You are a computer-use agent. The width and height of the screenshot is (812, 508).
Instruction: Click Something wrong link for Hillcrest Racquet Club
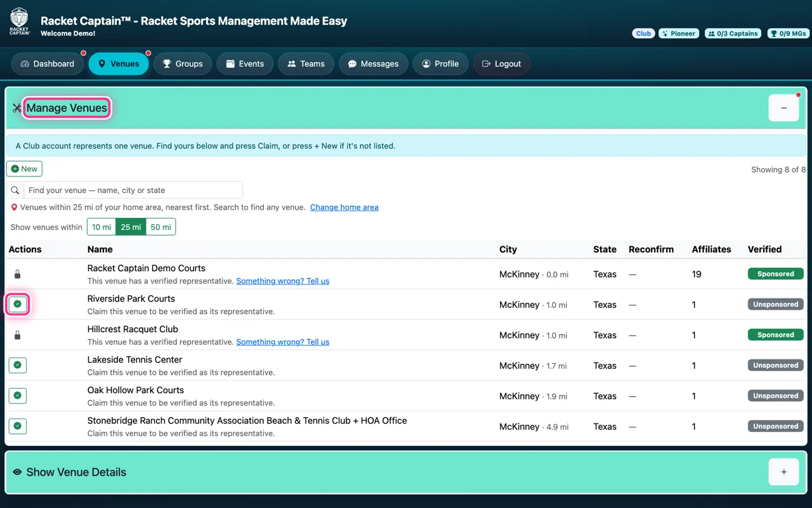click(283, 342)
